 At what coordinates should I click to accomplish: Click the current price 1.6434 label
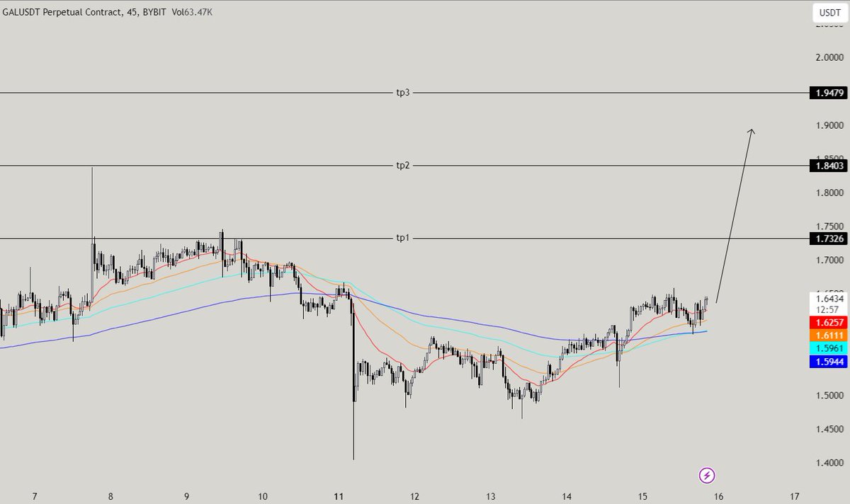pos(829,299)
